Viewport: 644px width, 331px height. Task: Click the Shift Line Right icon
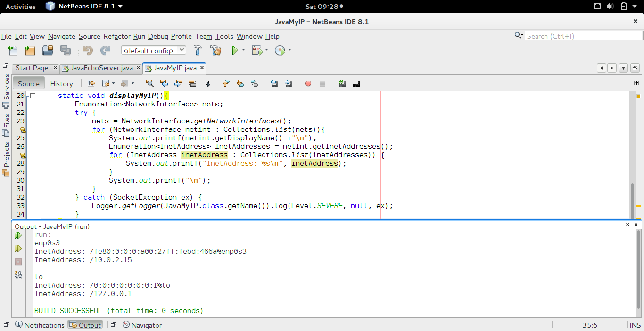point(289,83)
